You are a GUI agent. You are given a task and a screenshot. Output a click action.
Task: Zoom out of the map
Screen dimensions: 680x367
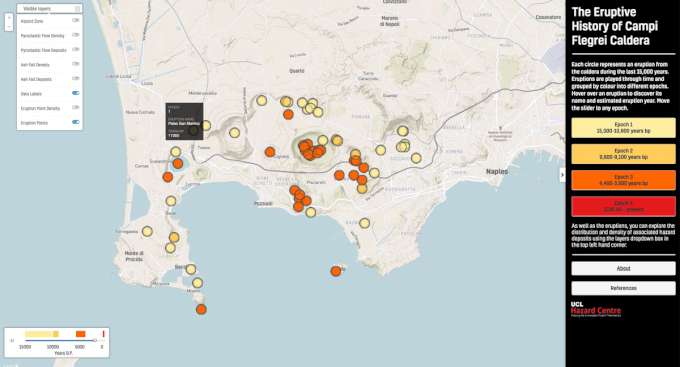[9, 27]
